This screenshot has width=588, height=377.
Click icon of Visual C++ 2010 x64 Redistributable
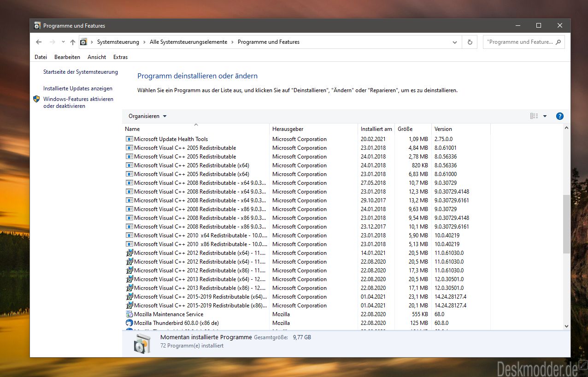pyautogui.click(x=129, y=236)
